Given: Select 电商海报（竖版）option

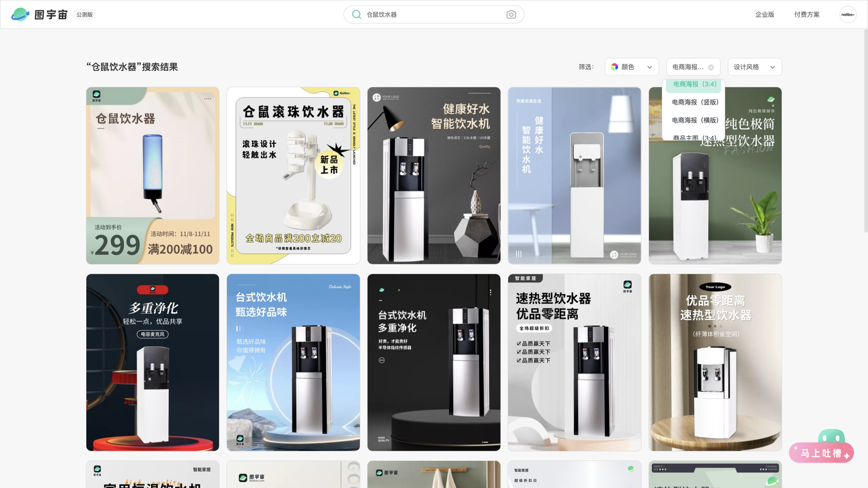Looking at the screenshot, I should point(694,102).
